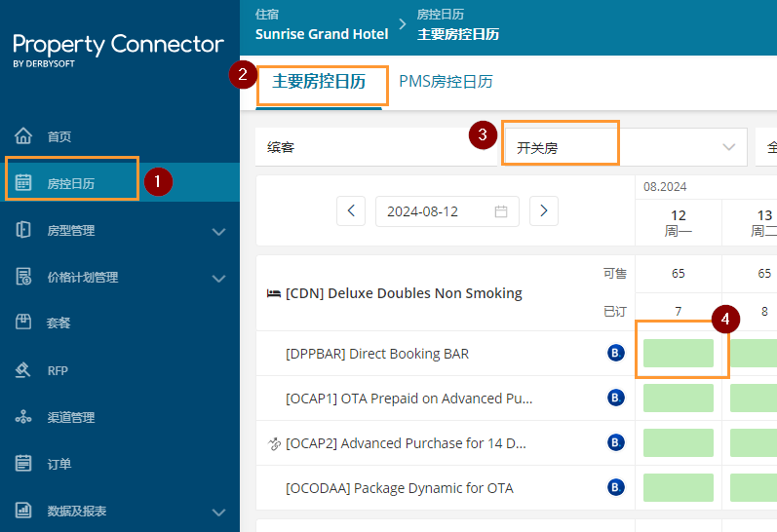Go to previous date with left arrow
The width and height of the screenshot is (777, 532).
tap(351, 211)
